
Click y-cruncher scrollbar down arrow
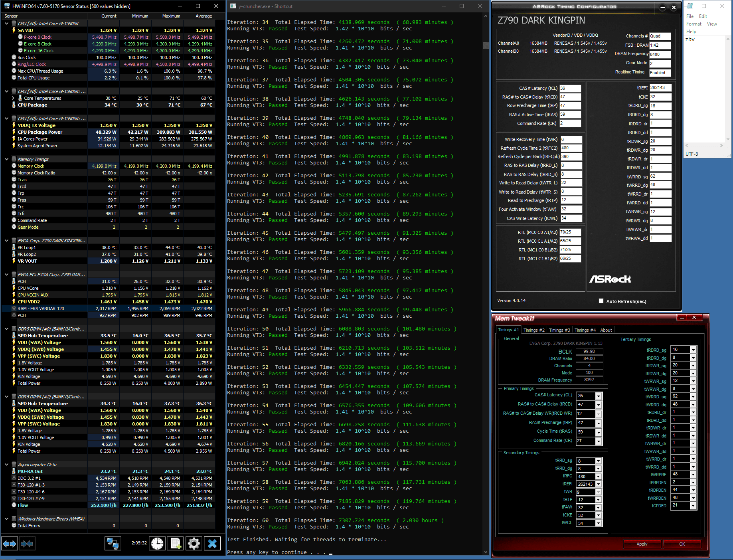[486, 552]
